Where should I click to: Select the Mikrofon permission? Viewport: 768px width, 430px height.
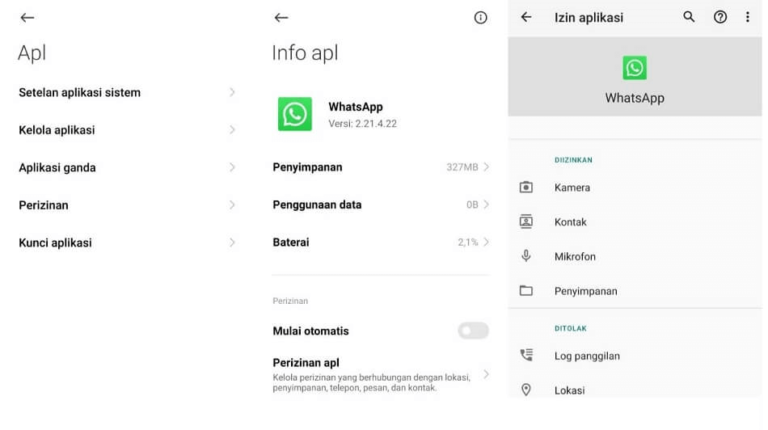coord(635,256)
